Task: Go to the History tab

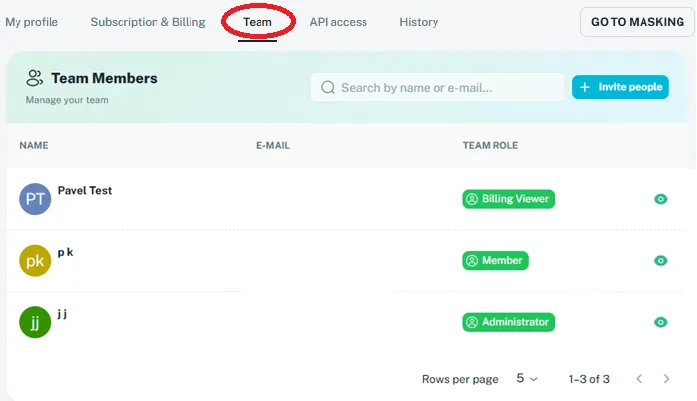Action: (x=419, y=22)
